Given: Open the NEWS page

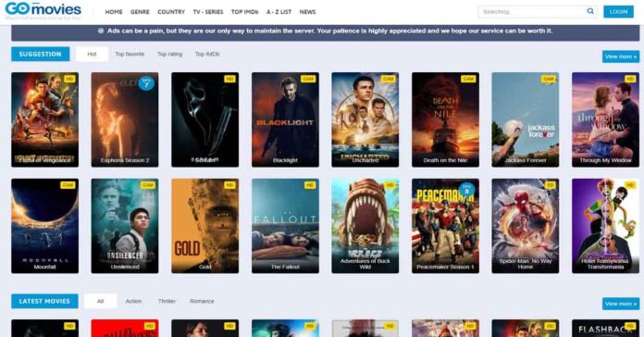Looking at the screenshot, I should point(307,12).
